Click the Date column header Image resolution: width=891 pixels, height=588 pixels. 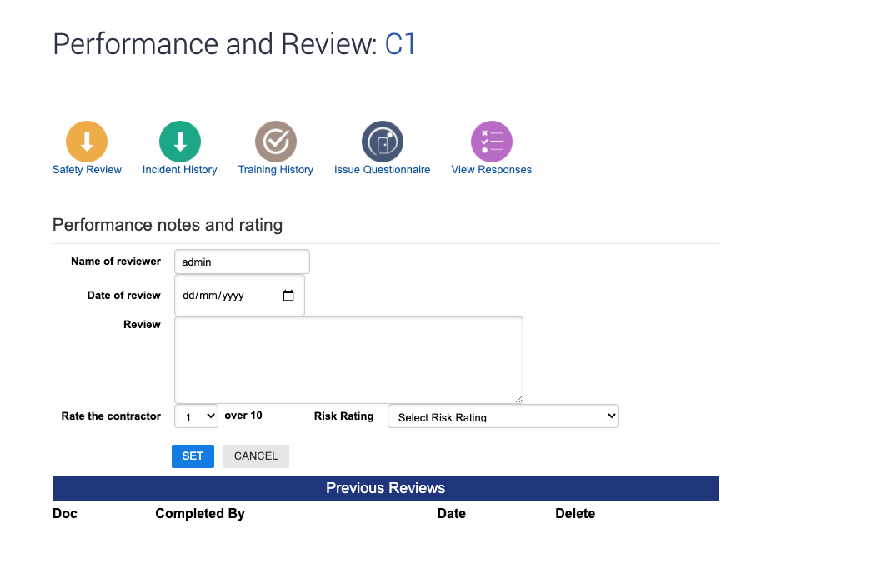451,514
